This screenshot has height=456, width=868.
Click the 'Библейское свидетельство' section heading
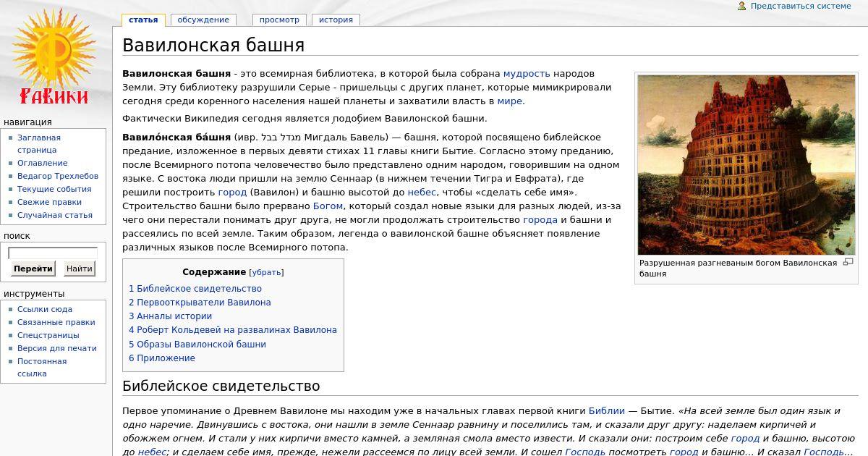point(221,386)
